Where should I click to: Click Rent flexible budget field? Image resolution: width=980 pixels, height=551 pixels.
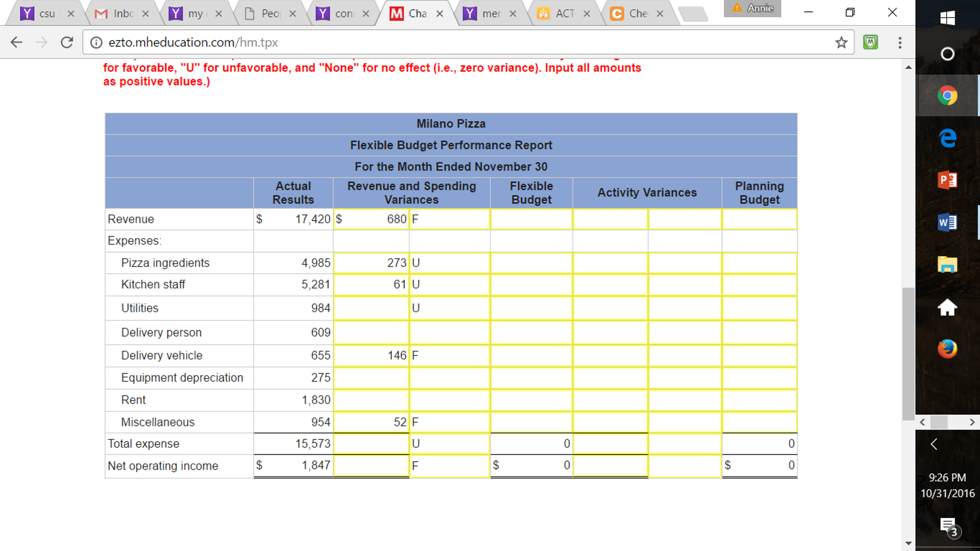(531, 400)
